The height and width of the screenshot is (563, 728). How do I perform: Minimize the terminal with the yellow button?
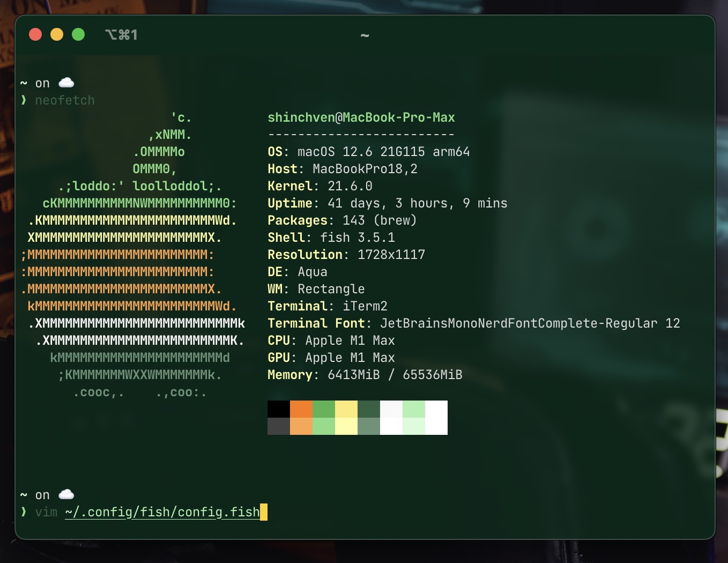point(57,35)
